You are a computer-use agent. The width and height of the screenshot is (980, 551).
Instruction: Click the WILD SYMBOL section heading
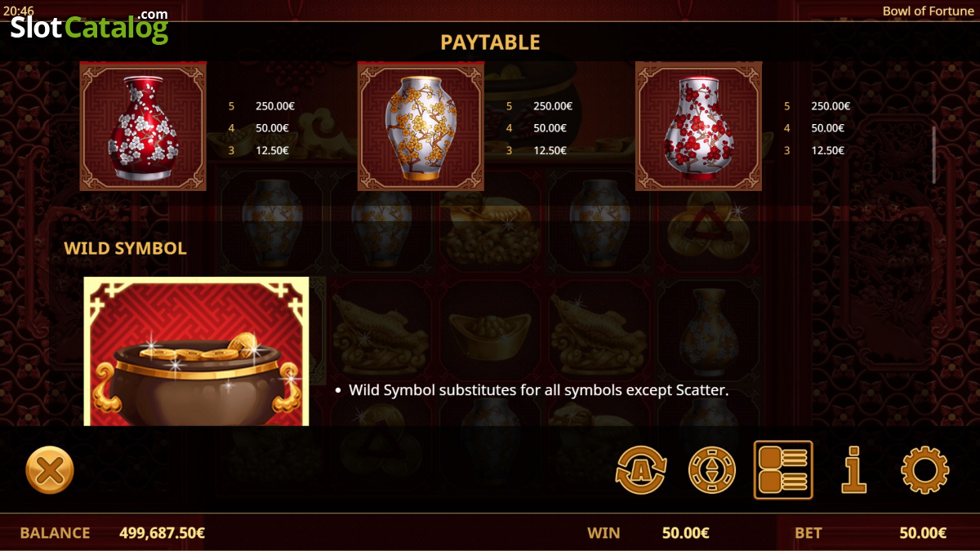(125, 248)
